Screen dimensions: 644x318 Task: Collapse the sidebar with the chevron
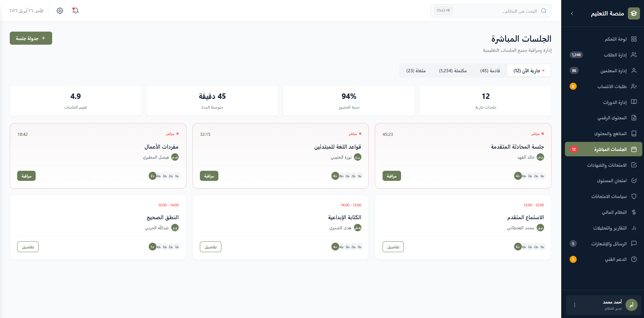[572, 13]
